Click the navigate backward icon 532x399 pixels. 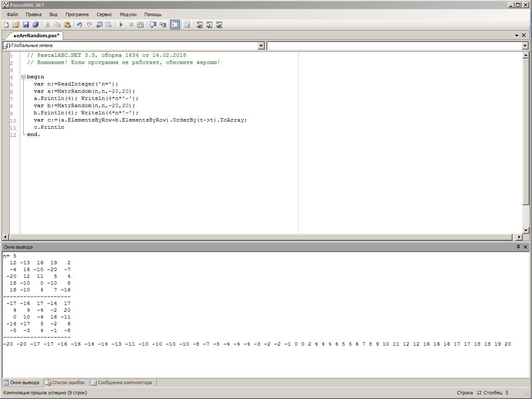coord(100,25)
